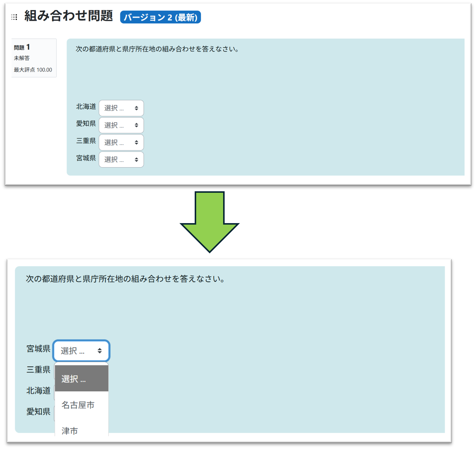Click the 組み合わせ問題 heading
Screen dimensions: 476x449
tap(69, 16)
